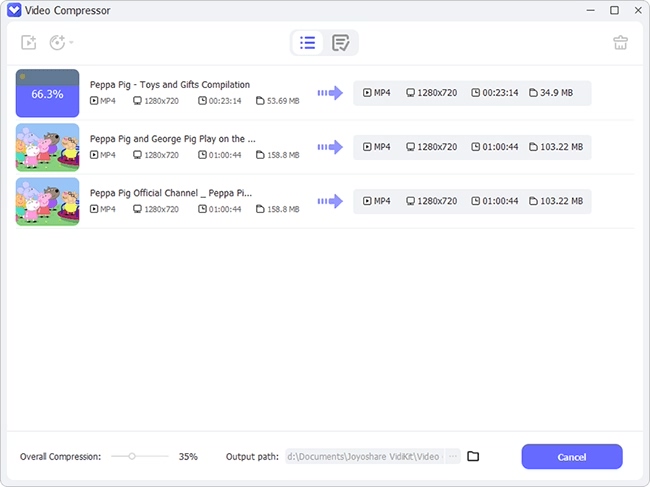Image resolution: width=650 pixels, height=487 pixels.
Task: Select the Peppa Pig Official Channel thumbnail
Action: click(x=47, y=201)
